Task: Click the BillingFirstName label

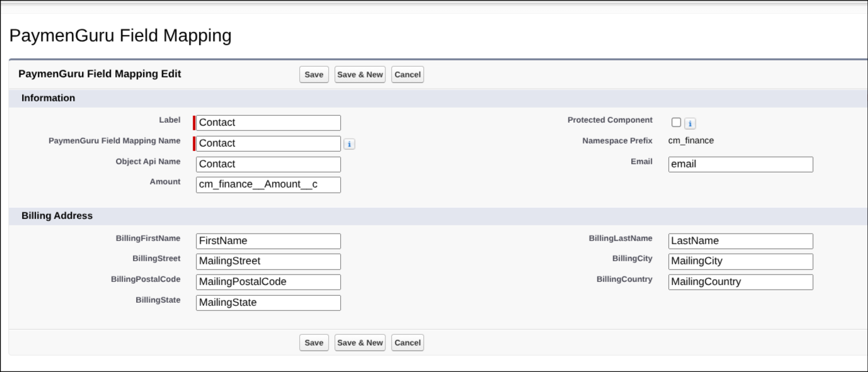Action: coord(148,239)
